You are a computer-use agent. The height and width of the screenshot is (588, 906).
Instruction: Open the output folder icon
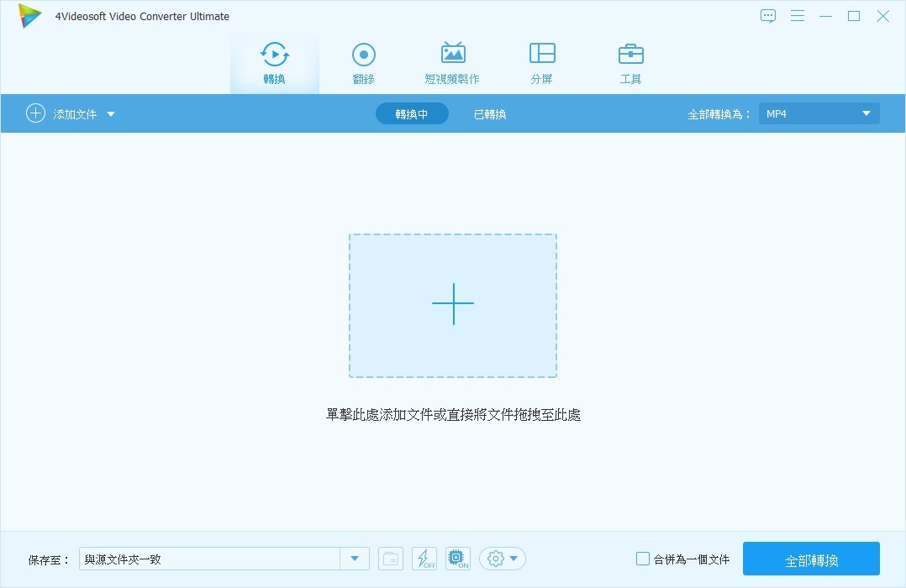(x=391, y=559)
